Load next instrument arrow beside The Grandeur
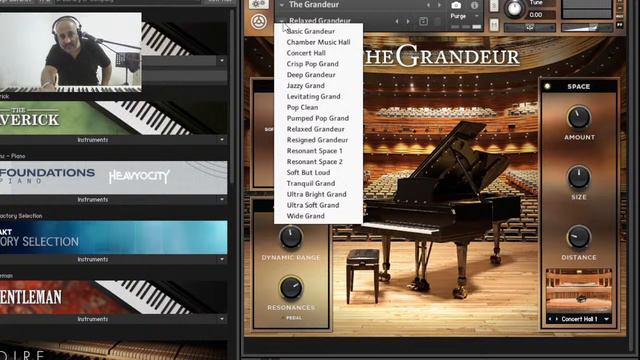This screenshot has width=640, height=360. coord(439,5)
